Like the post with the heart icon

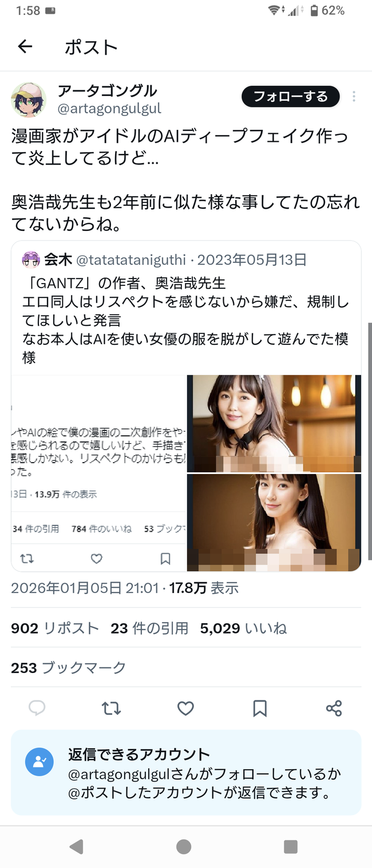[185, 708]
